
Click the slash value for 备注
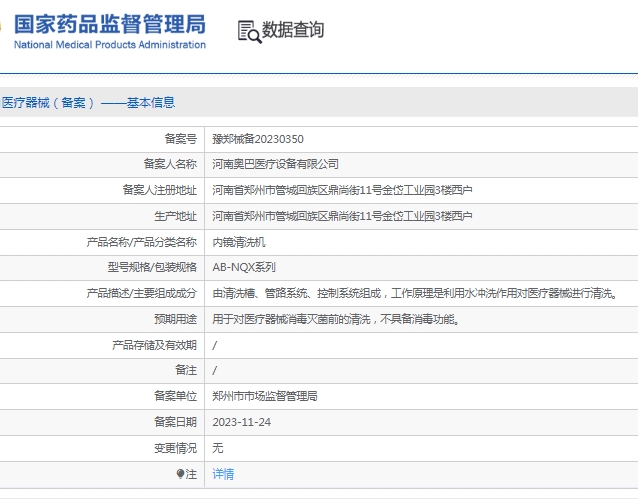click(x=215, y=371)
